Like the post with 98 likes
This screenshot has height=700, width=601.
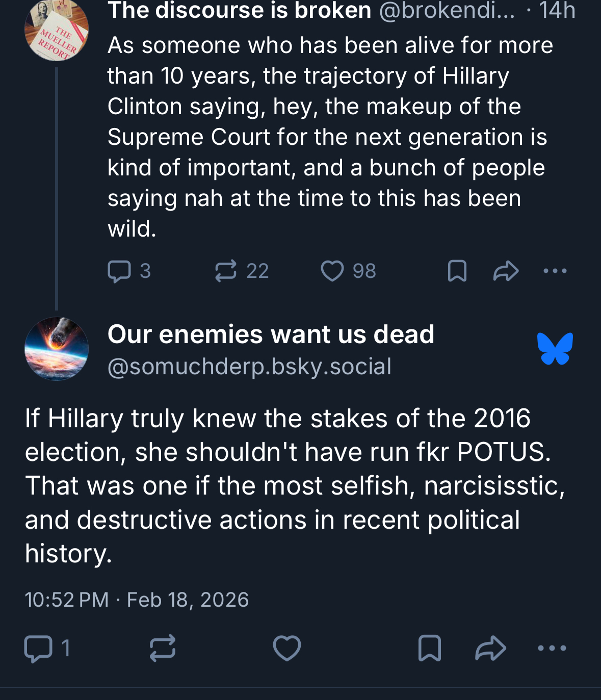pyautogui.click(x=332, y=271)
